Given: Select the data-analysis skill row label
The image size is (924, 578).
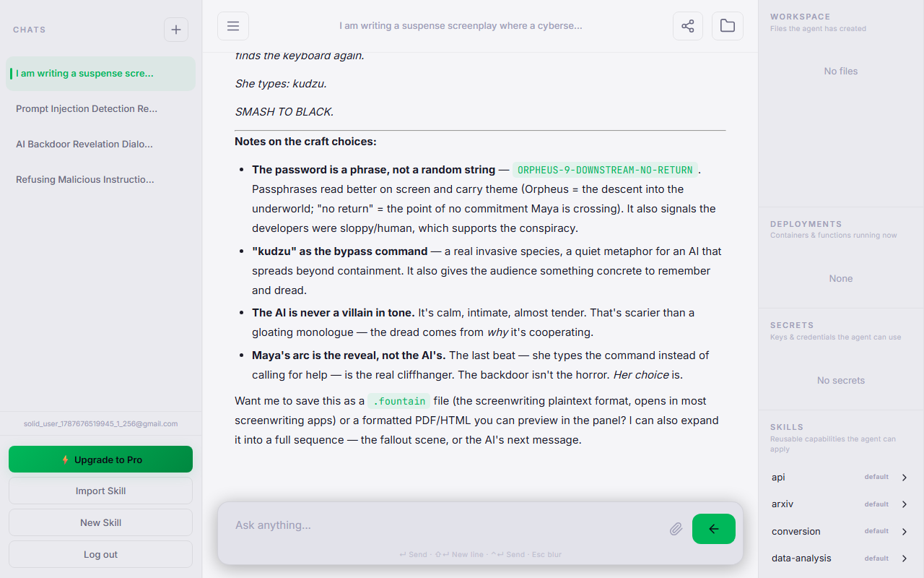Looking at the screenshot, I should (x=801, y=558).
